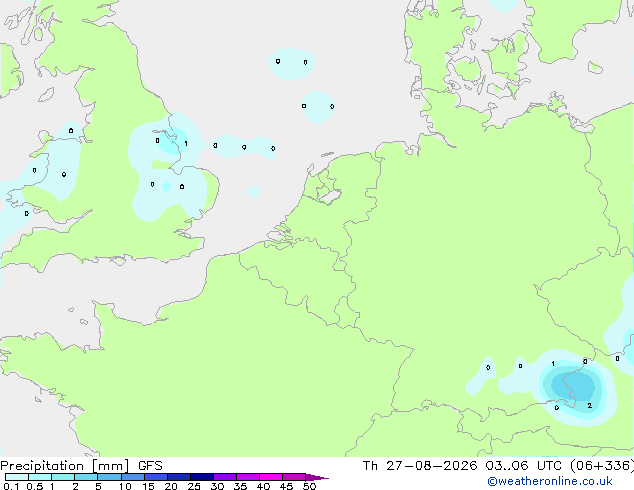Click the legend swatch between 45 and 50
Image resolution: width=634 pixels, height=490 pixels.
(294, 477)
